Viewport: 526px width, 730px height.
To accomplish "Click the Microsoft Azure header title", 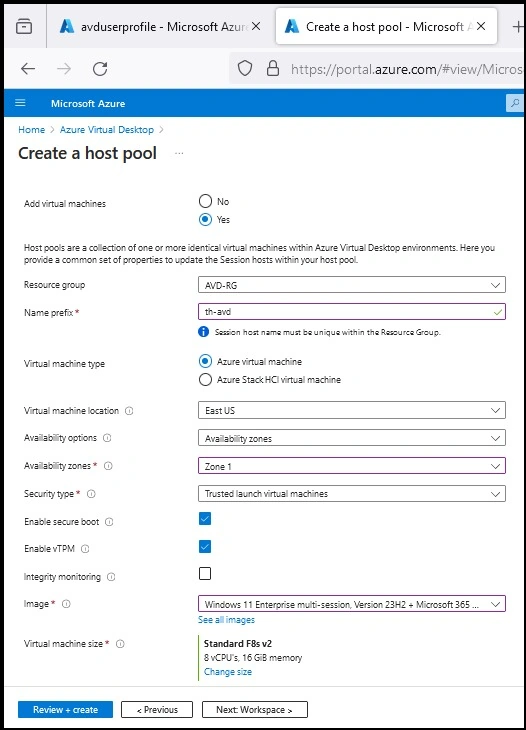I will [x=88, y=103].
